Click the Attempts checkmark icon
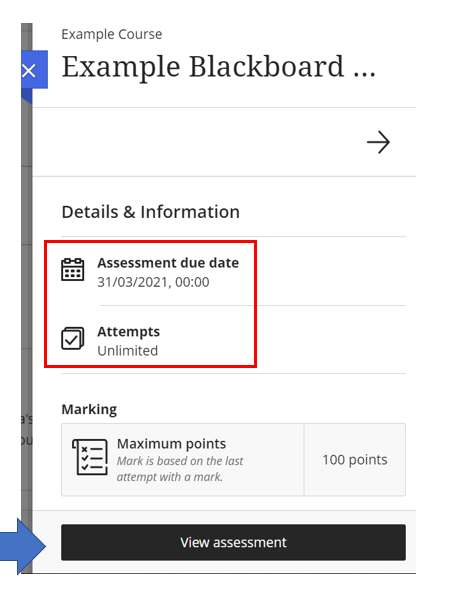 [x=73, y=338]
